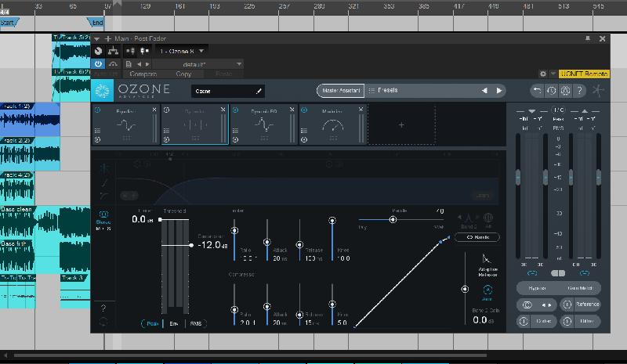Click the UCNET Remote label
Image resolution: width=627 pixels, height=364 pixels.
pyautogui.click(x=584, y=74)
